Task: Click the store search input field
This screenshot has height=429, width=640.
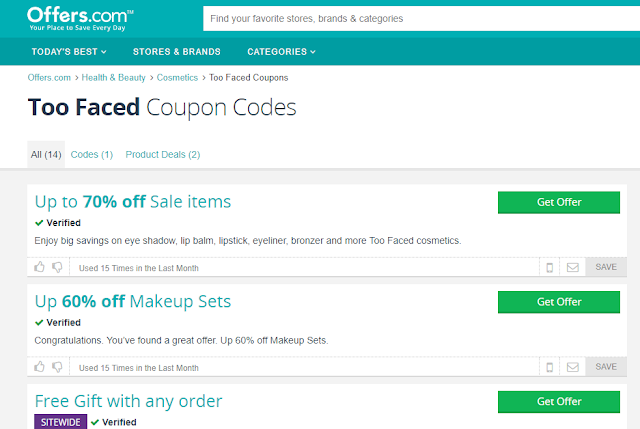Action: pos(420,18)
